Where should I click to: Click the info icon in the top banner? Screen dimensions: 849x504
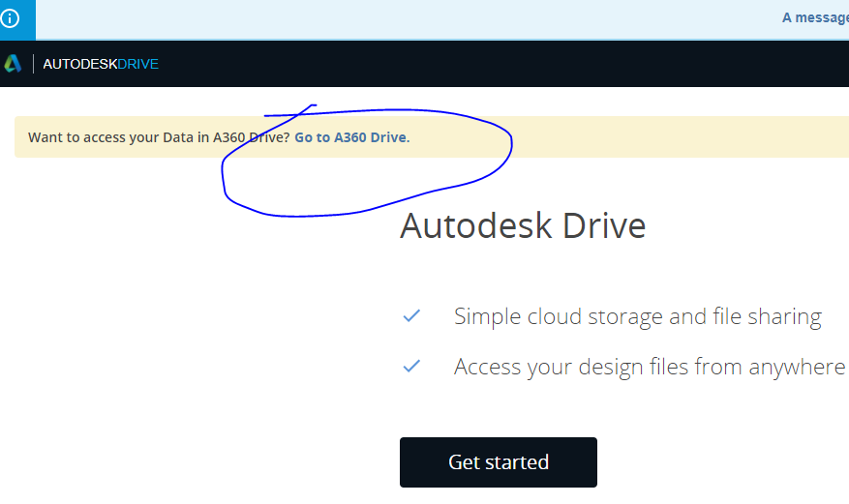[x=11, y=18]
